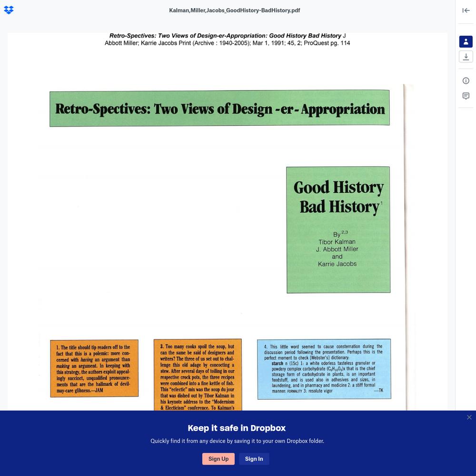This screenshot has height=476, width=476.
Task: Click author name Karrie Jacobs
Action: (x=337, y=264)
